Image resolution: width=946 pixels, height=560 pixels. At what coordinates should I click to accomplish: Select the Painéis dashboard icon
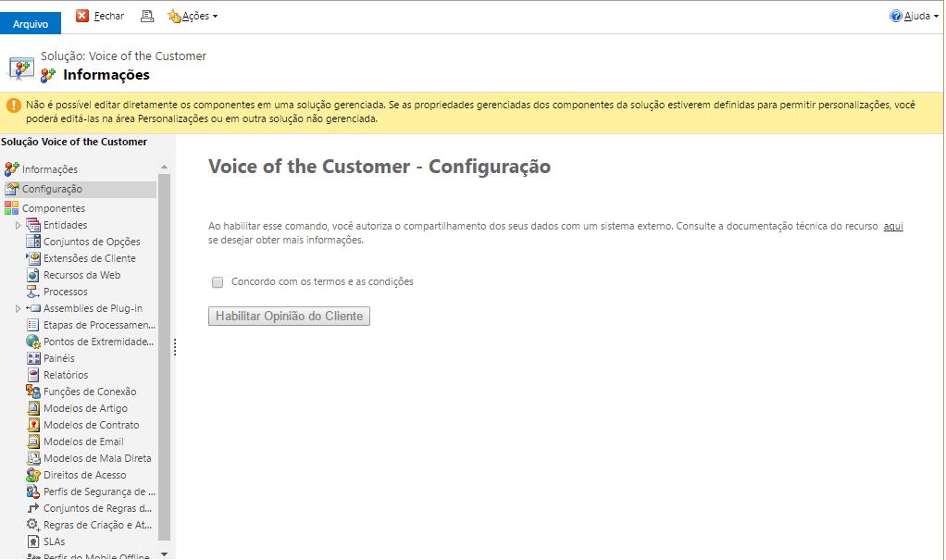33,358
